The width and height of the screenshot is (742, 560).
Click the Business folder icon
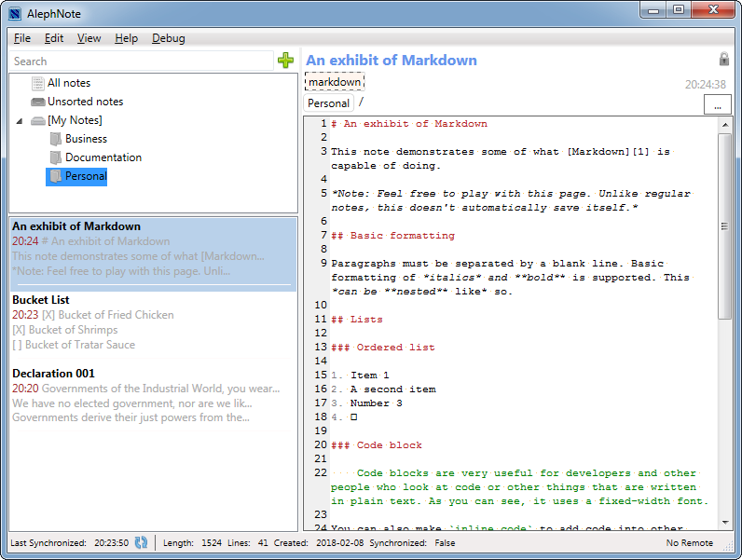56,139
